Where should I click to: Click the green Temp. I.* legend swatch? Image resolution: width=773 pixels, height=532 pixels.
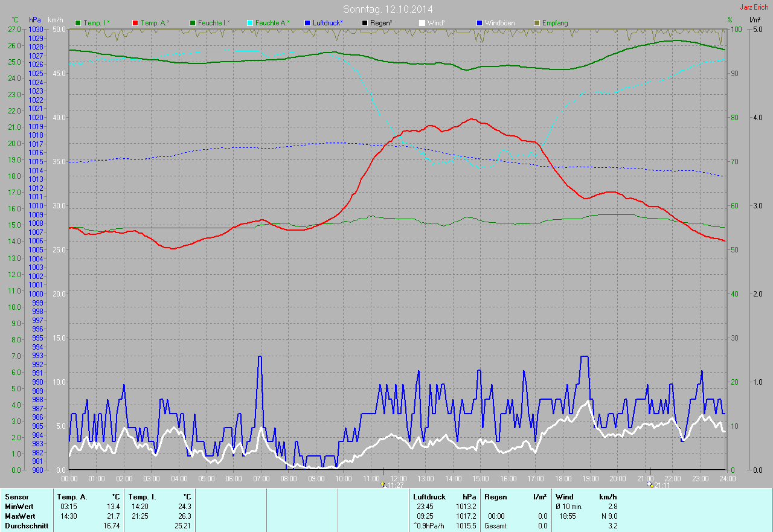click(x=78, y=23)
